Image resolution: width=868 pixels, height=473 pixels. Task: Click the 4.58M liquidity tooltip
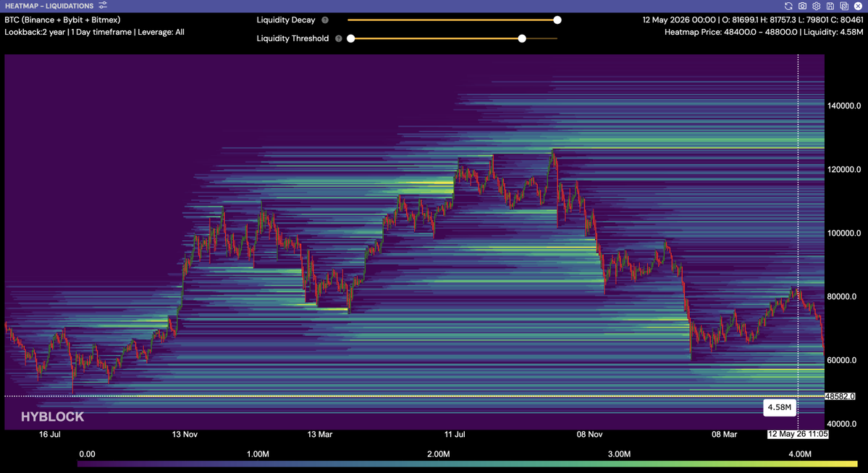tap(780, 407)
